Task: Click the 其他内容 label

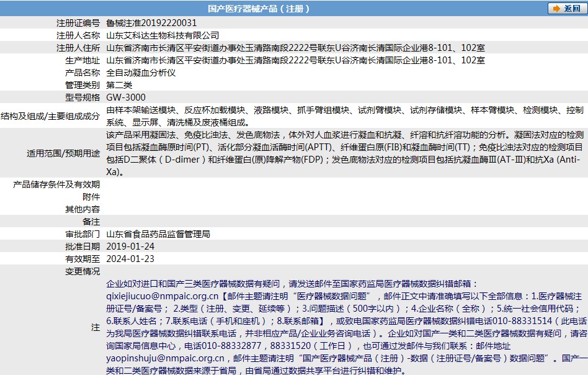Action: (82, 209)
